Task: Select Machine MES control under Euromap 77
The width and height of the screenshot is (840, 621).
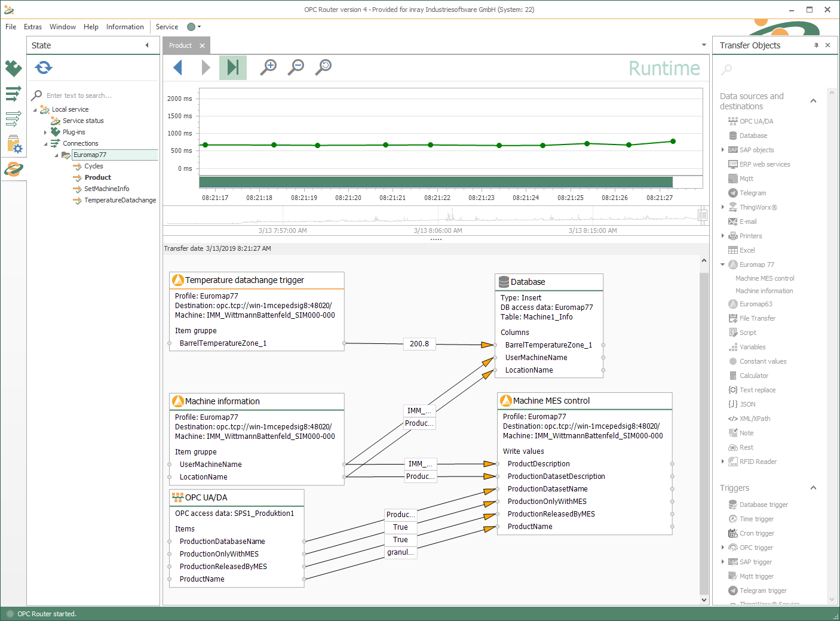Action: 765,278
